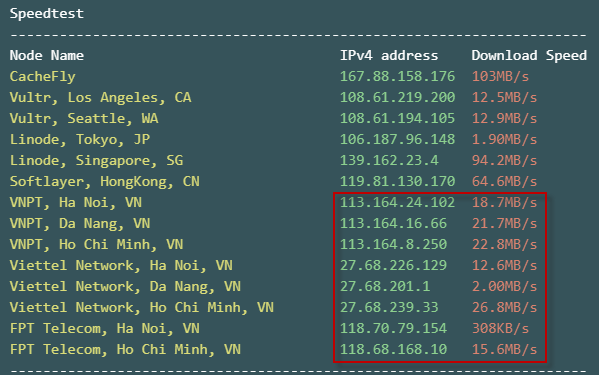Image resolution: width=599 pixels, height=375 pixels.
Task: Click the 22.8MB/s VNPT speed
Action: [x=504, y=244]
